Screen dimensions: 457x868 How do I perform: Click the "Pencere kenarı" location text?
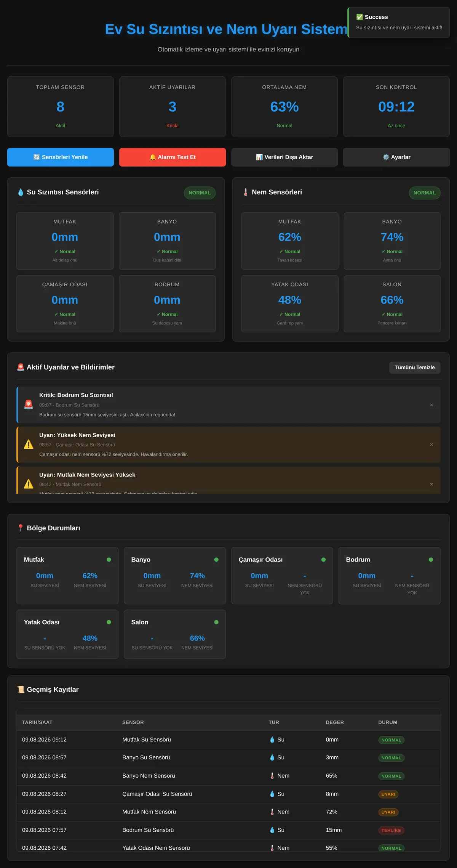pyautogui.click(x=392, y=323)
